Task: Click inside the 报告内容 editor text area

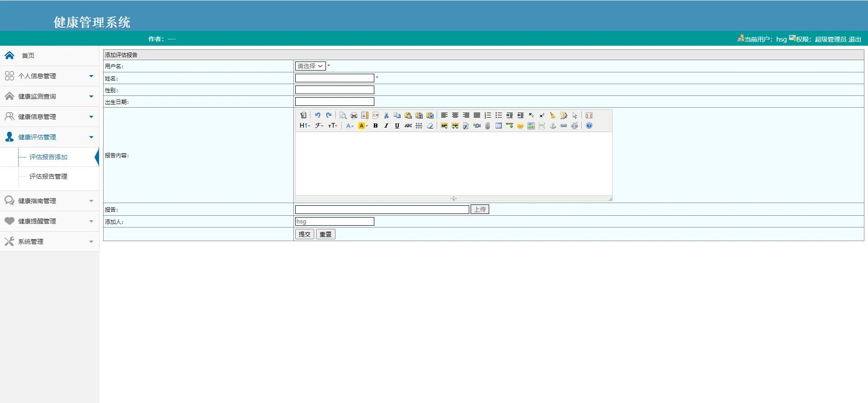Action: [453, 164]
